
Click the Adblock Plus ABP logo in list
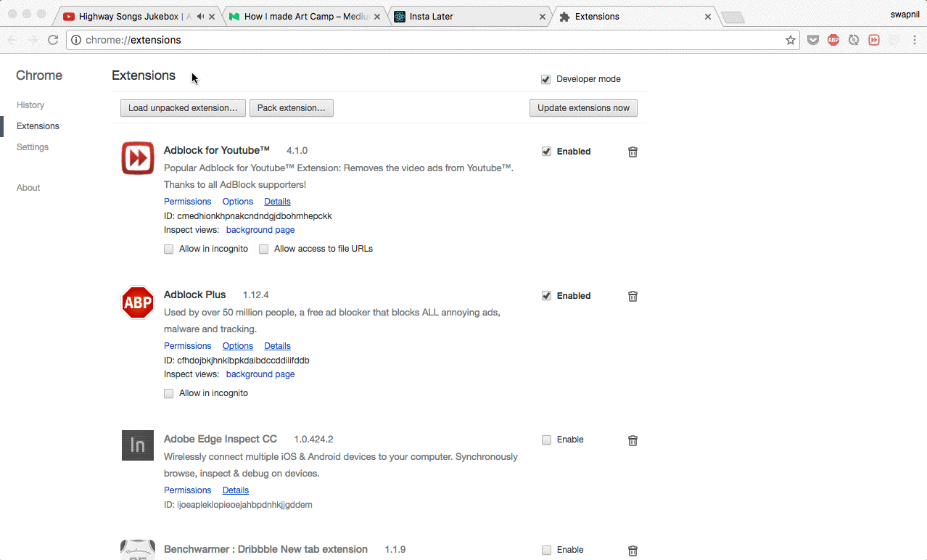click(138, 302)
